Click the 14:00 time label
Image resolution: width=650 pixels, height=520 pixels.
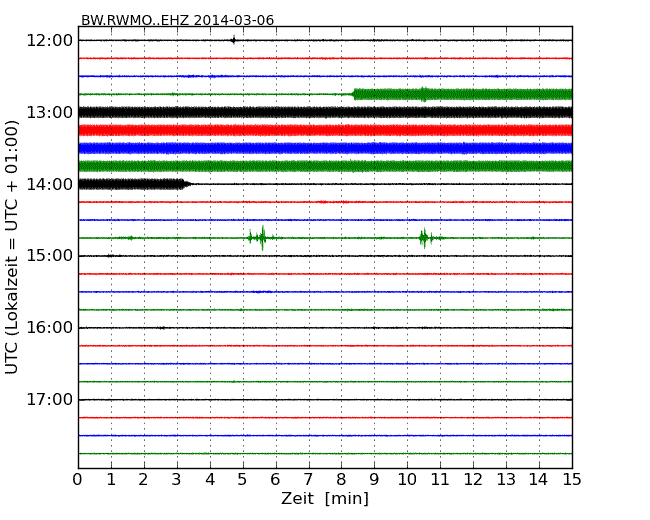[49, 185]
